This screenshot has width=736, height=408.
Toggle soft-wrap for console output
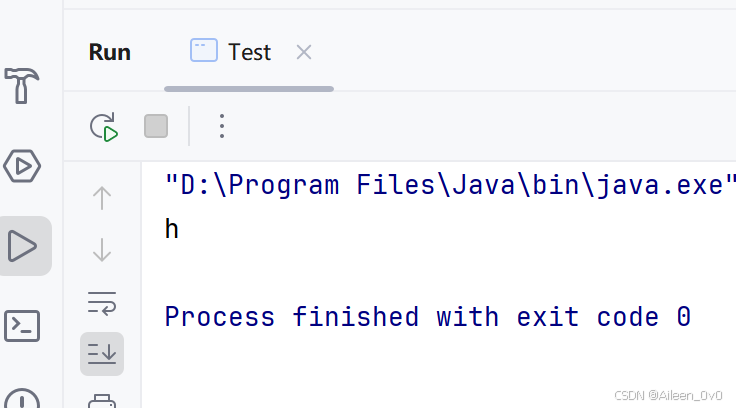[102, 303]
